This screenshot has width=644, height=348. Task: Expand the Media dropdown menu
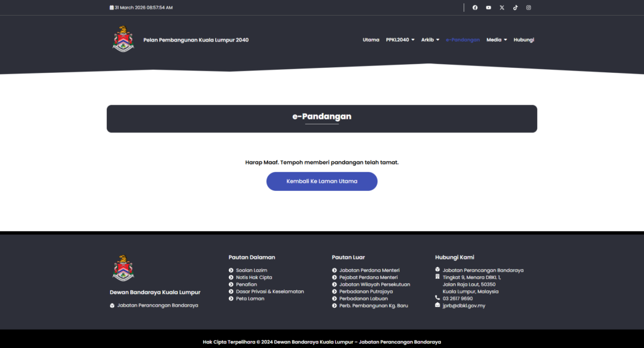pyautogui.click(x=496, y=40)
